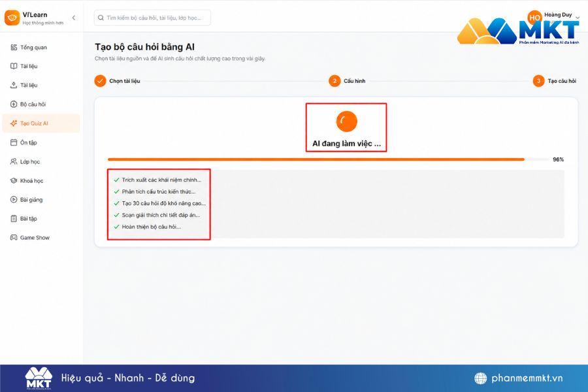
Task: Open the Tài liệu item with book icon
Action: (x=41, y=66)
